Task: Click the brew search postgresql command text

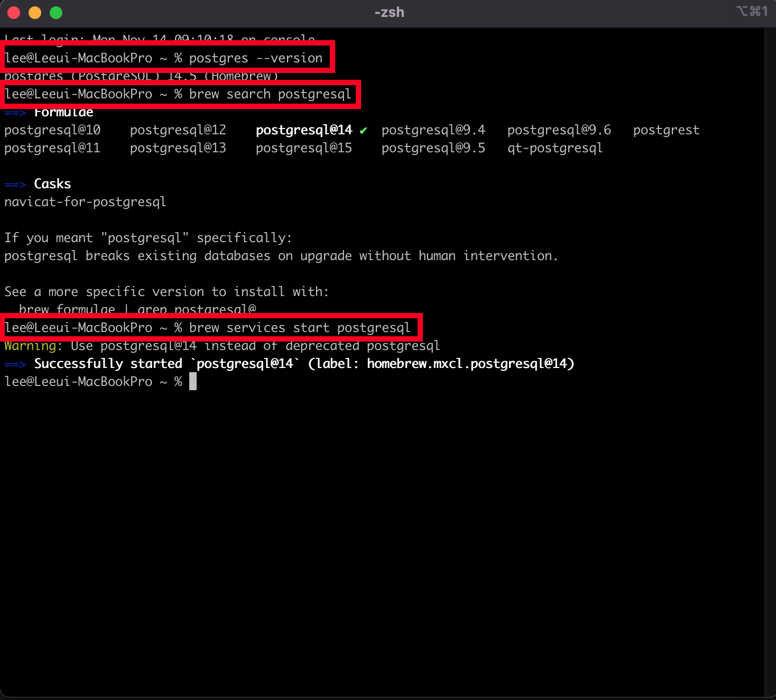Action: [270, 94]
